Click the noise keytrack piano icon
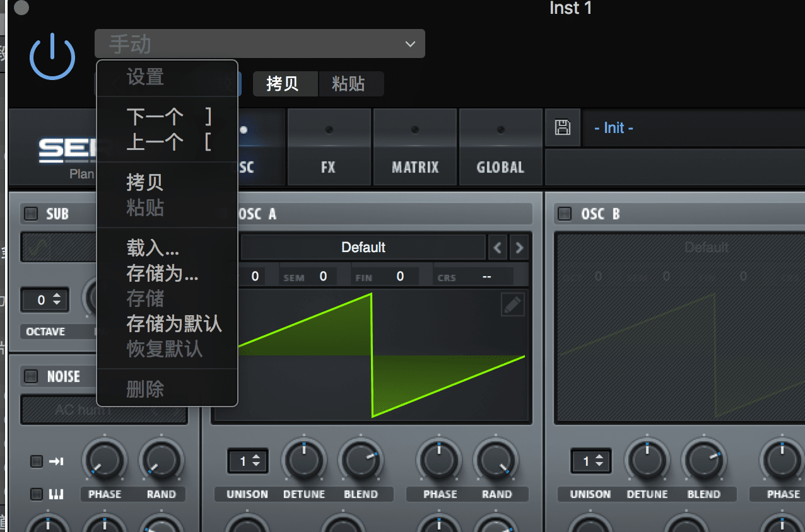Screen dimensions: 805x532 pos(56,494)
